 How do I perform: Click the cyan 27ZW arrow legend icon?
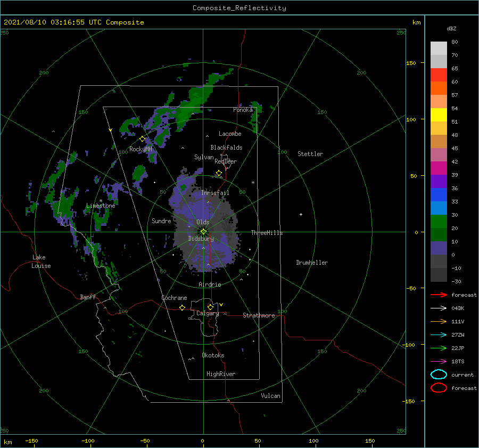tap(439, 335)
